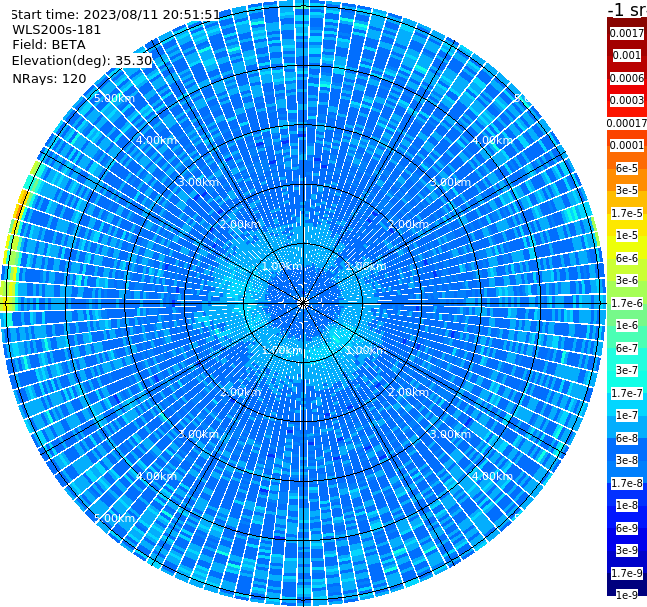Select the 1e-6 green colorbar level

[627, 325]
